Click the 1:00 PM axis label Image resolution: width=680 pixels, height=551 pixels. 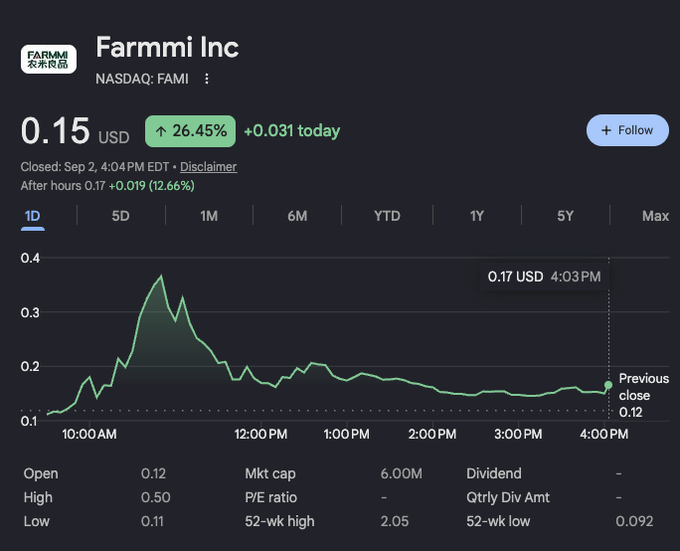[347, 434]
